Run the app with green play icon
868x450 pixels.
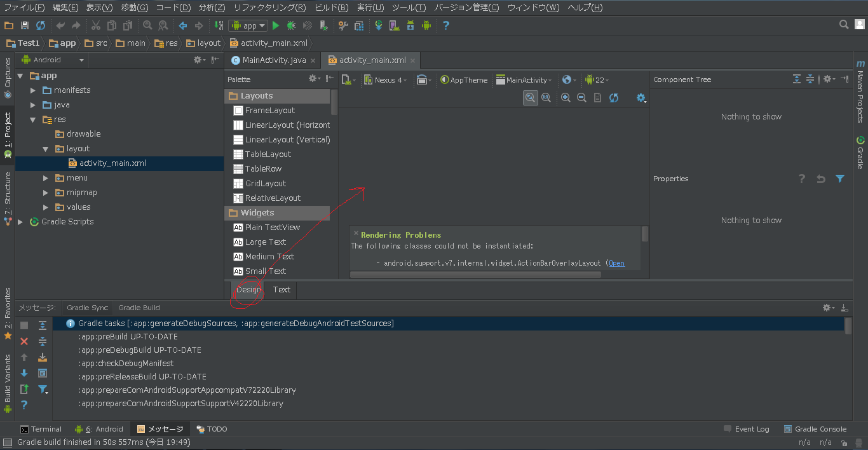click(x=276, y=25)
